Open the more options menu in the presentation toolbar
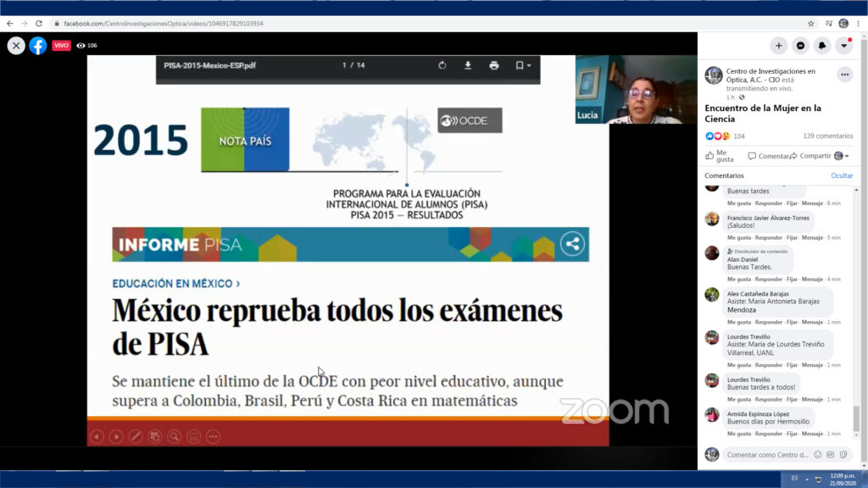Viewport: 868px width, 488px height. pos(213,436)
